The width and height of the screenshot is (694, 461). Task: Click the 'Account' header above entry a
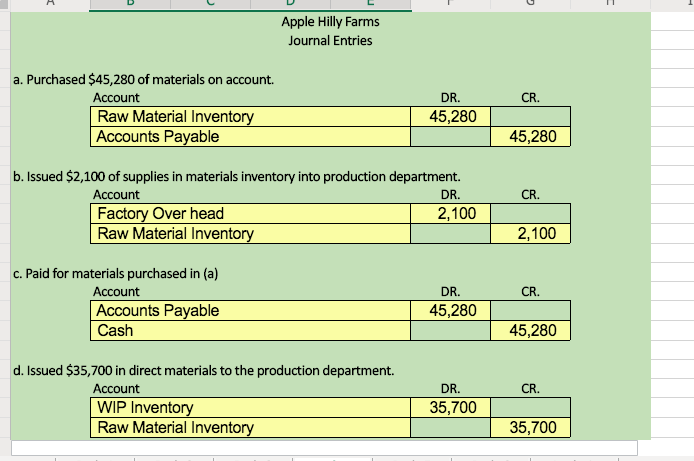[x=116, y=97]
